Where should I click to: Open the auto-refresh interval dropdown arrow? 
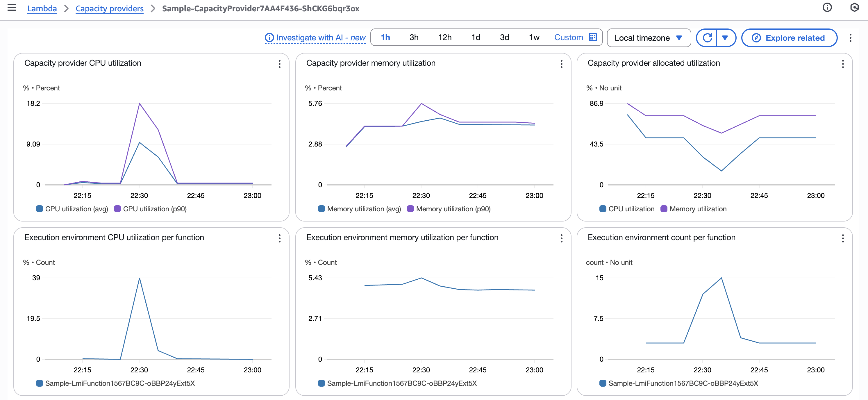coord(725,38)
